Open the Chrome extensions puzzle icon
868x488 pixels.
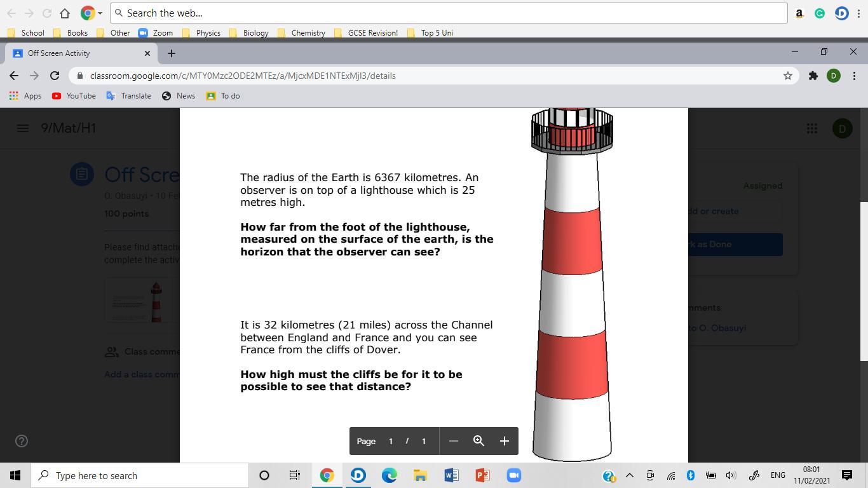coord(813,76)
